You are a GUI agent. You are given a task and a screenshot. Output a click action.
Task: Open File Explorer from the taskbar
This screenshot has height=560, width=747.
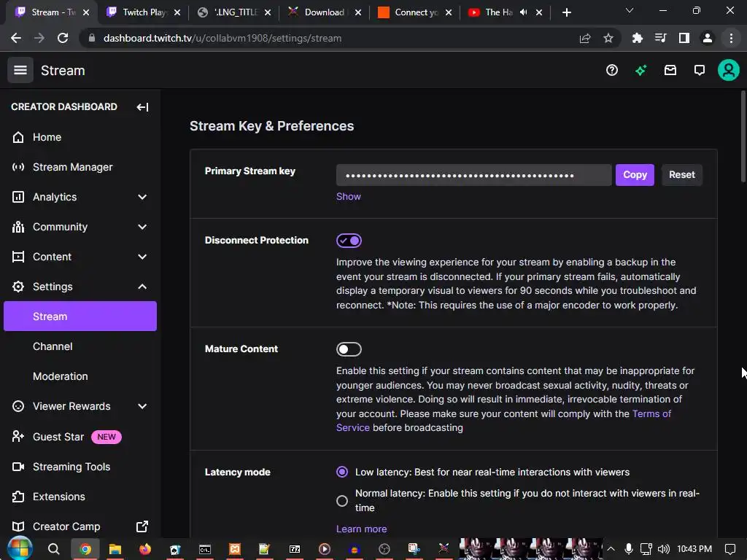pyautogui.click(x=115, y=549)
